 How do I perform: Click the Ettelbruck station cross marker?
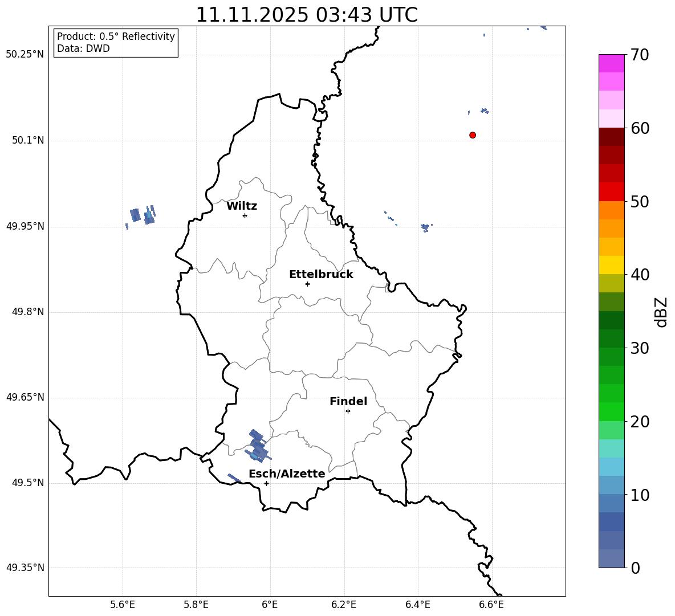click(x=307, y=284)
